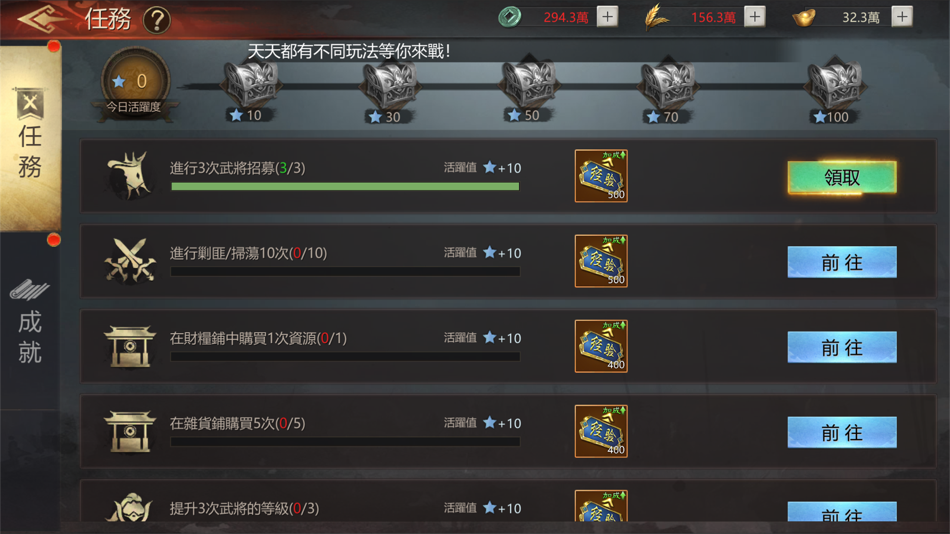Open the 10-star activity treasure chest
The width and height of the screenshot is (950, 534).
250,85
